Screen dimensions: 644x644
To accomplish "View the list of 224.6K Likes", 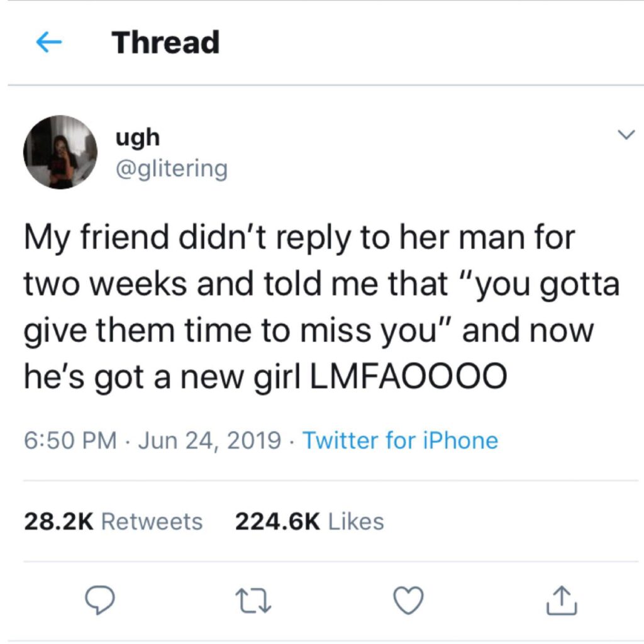I will click(x=309, y=521).
